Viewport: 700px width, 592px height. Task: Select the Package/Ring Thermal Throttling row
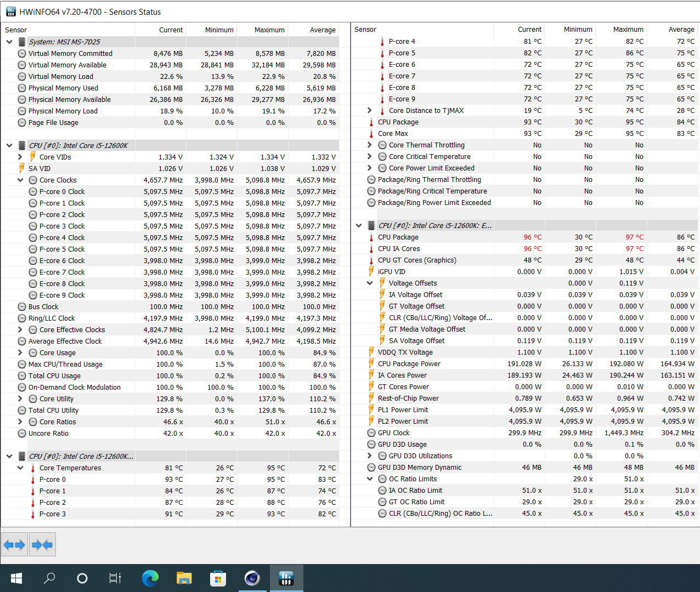(524, 179)
